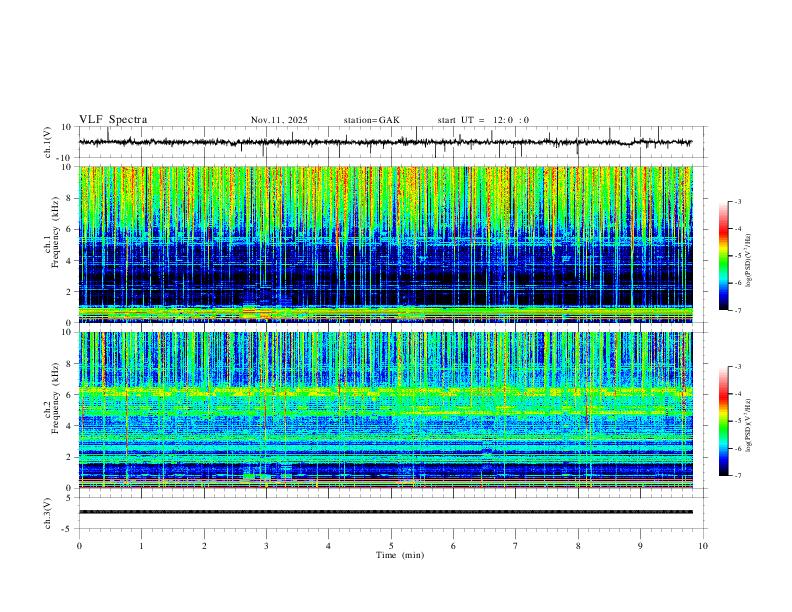Click the ch.2 spectrogram color scale bar
This screenshot has width=792, height=612.
723,421
